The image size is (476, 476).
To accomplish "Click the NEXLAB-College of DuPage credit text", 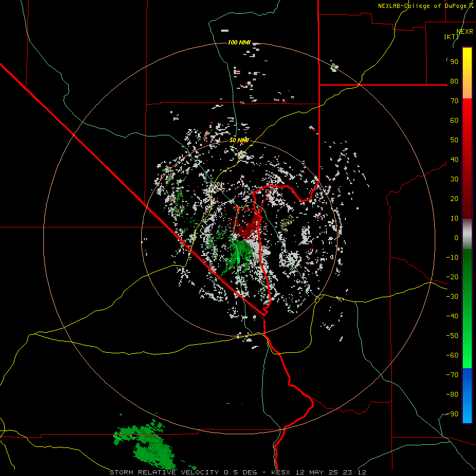I will [x=425, y=6].
